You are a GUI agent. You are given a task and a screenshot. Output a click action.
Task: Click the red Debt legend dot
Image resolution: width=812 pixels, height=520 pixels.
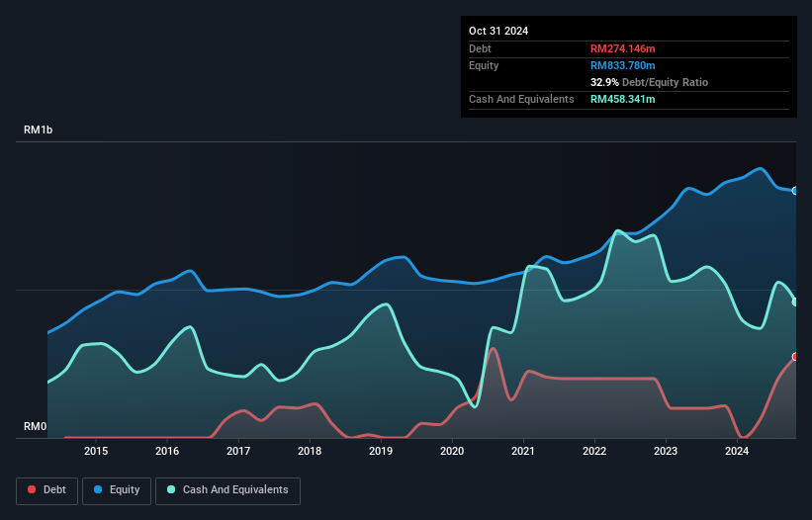coord(32,489)
